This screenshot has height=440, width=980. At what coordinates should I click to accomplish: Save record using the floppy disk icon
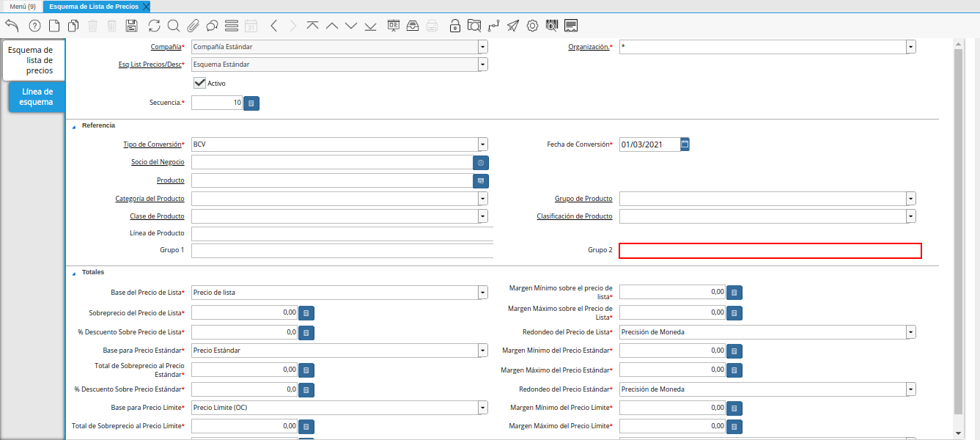click(132, 26)
